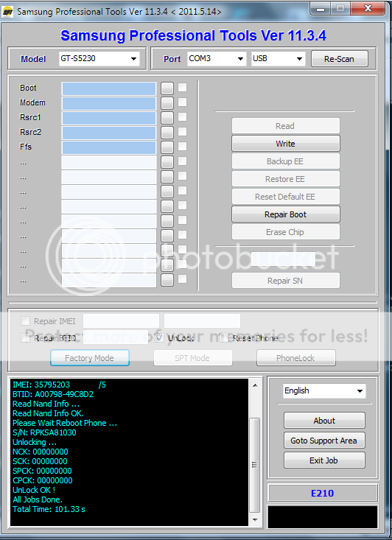This screenshot has width=392, height=540.
Task: Click the log scrollbar up arrow
Action: (x=255, y=385)
